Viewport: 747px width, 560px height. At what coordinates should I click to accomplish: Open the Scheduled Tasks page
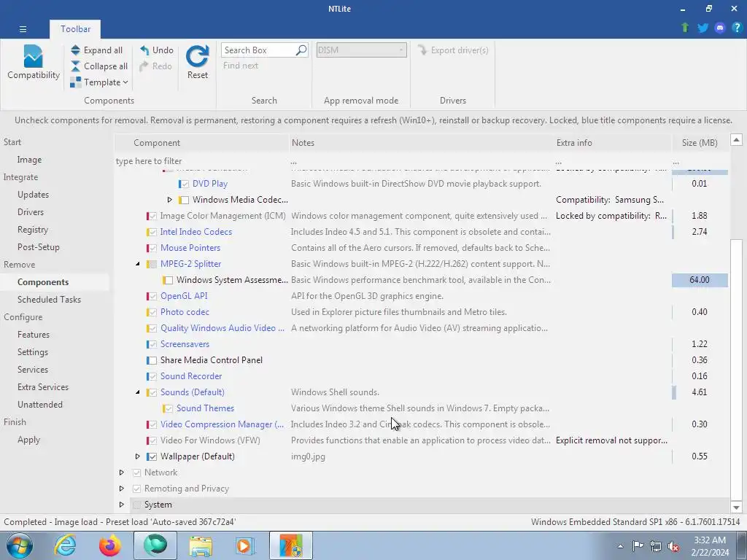click(x=49, y=300)
